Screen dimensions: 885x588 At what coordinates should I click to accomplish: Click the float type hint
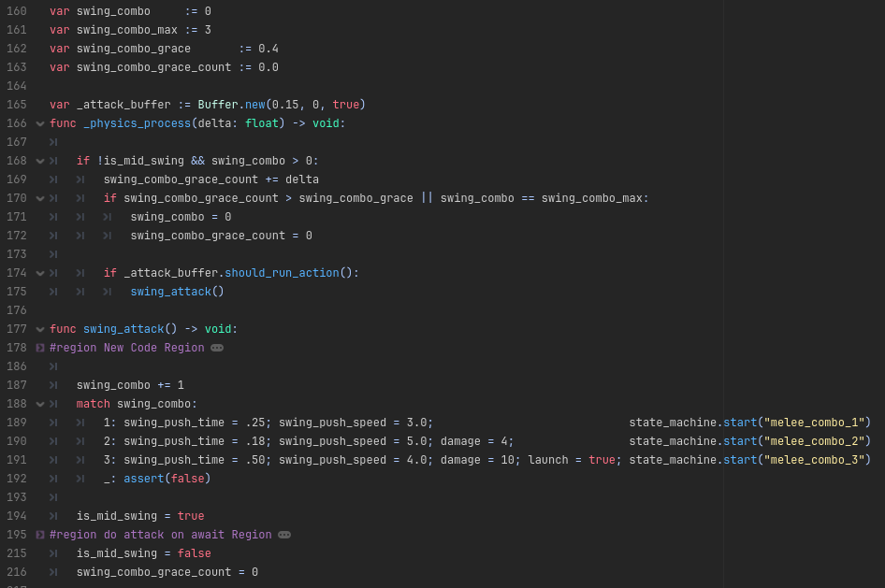coord(261,123)
